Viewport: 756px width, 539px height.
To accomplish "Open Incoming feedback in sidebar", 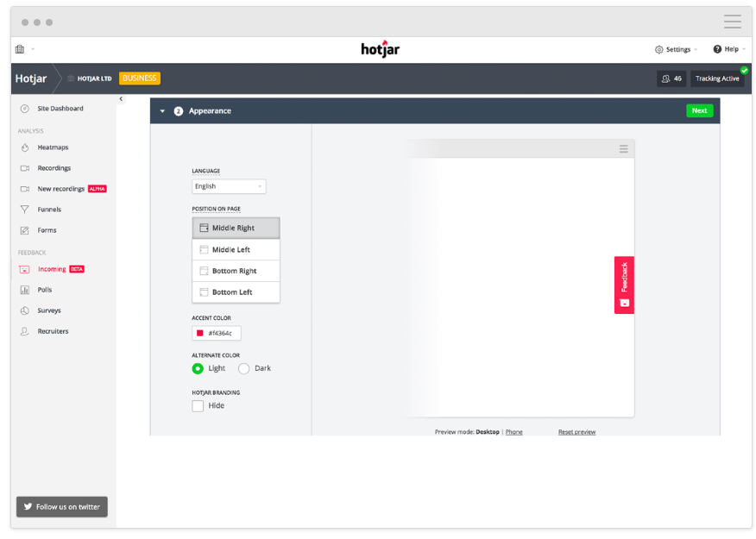I will point(52,269).
